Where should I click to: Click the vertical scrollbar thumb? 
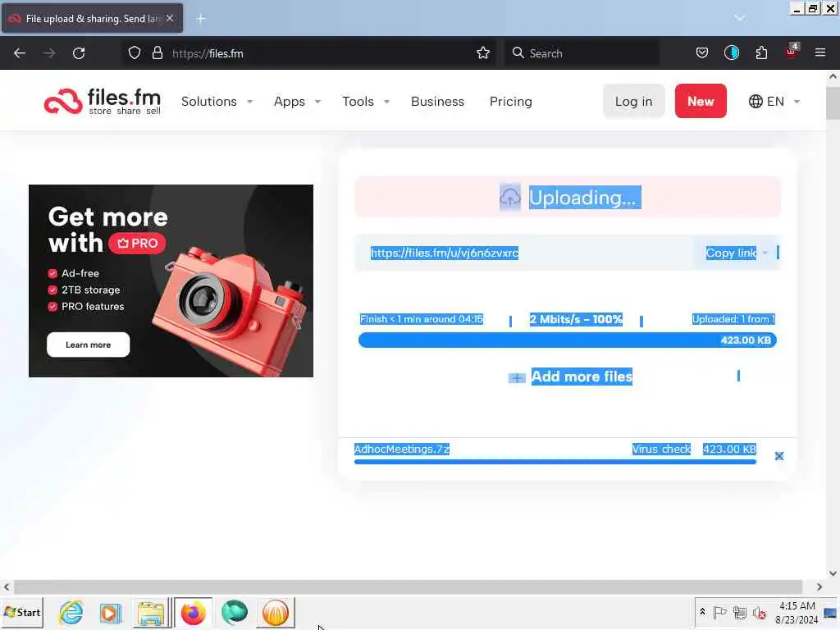[x=833, y=104]
